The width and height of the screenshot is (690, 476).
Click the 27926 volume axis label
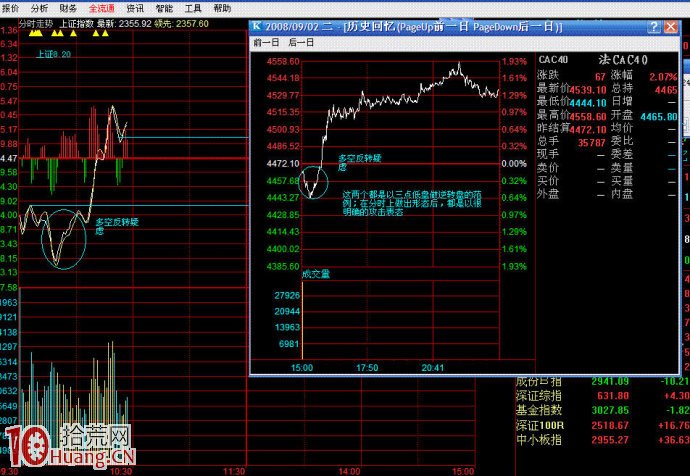tap(287, 295)
